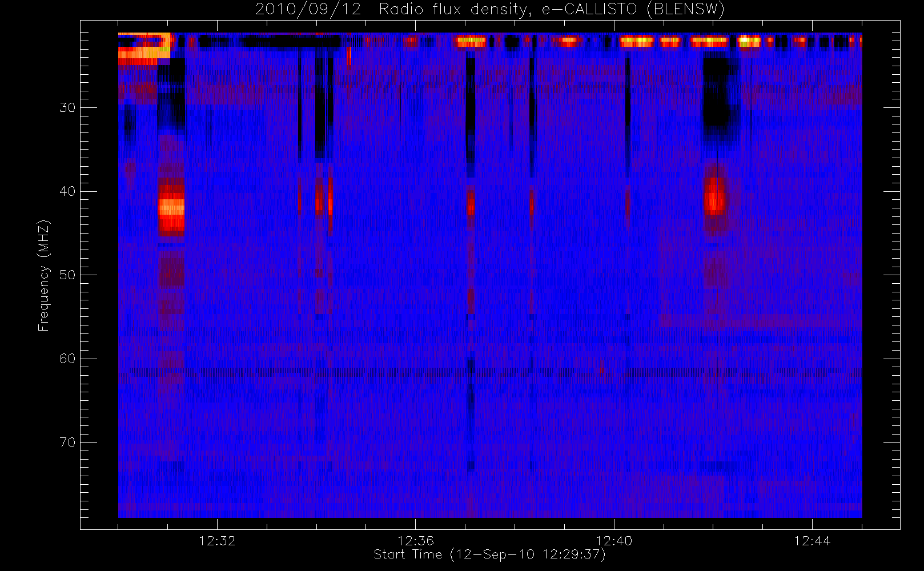Click the 40 MHz frequency tick label
Image resolution: width=924 pixels, height=571 pixels.
[67, 191]
